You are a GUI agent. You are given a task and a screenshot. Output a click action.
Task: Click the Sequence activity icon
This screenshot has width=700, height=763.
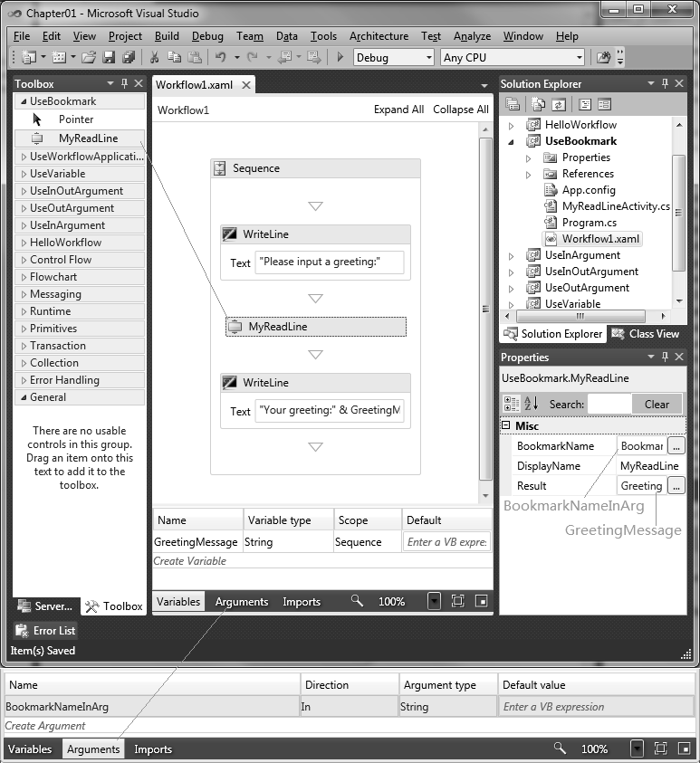[220, 168]
